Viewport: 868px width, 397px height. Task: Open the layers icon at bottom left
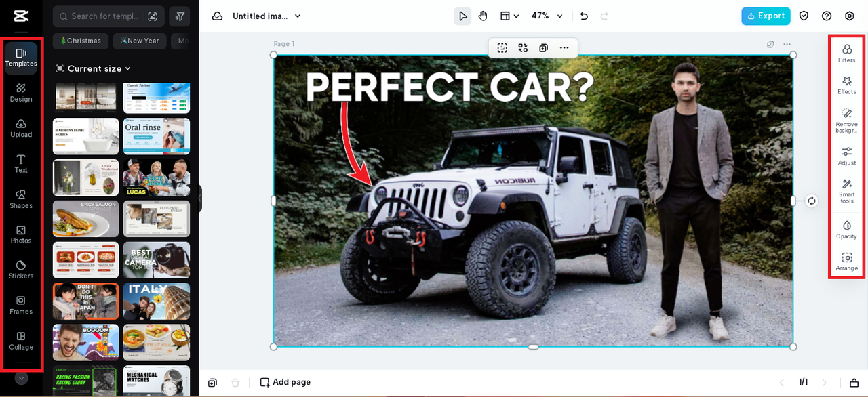(212, 383)
